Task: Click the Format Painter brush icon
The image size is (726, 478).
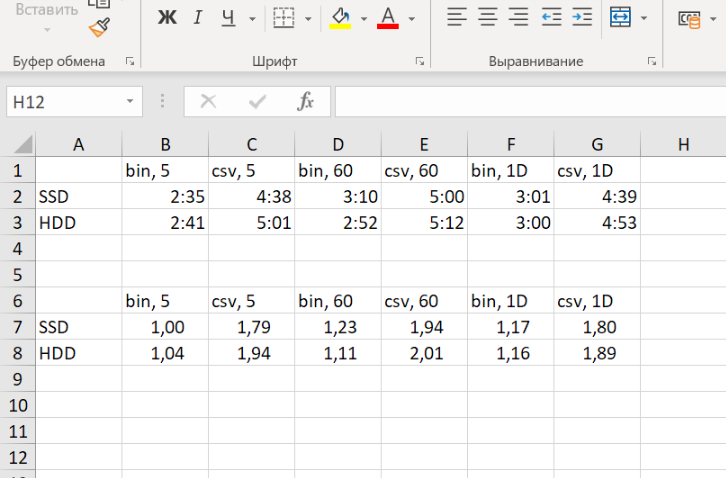Action: coord(98,27)
